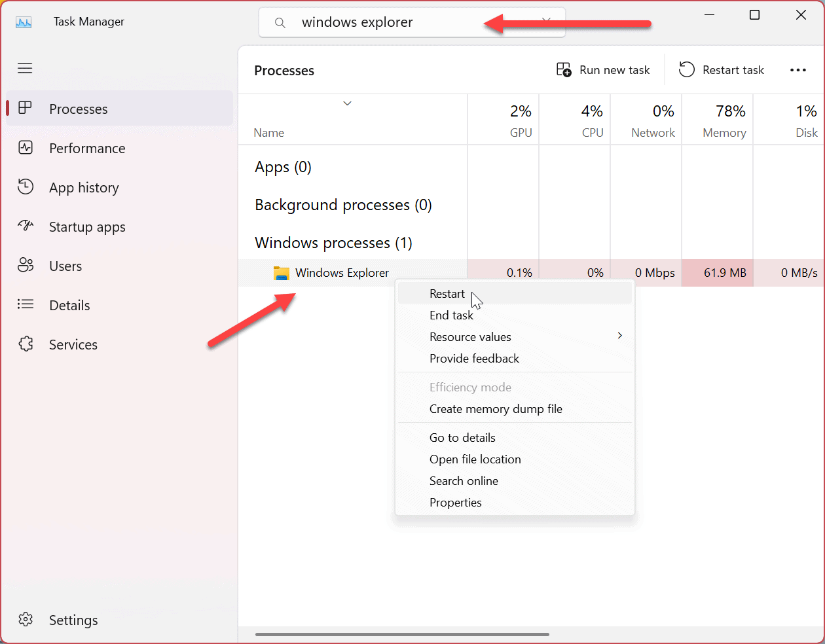Choose Restart in the context menu

tap(447, 294)
